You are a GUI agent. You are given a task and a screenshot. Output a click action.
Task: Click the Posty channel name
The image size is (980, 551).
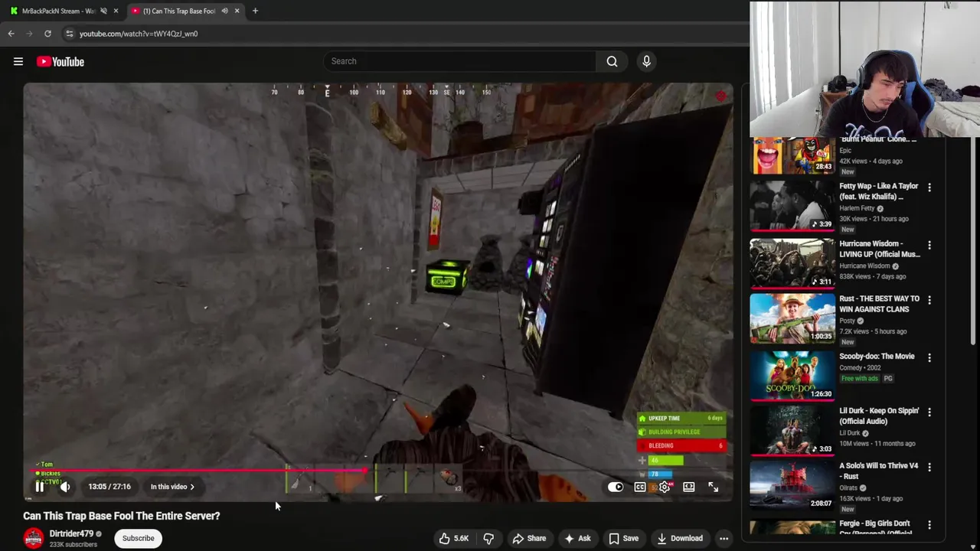pyautogui.click(x=848, y=321)
